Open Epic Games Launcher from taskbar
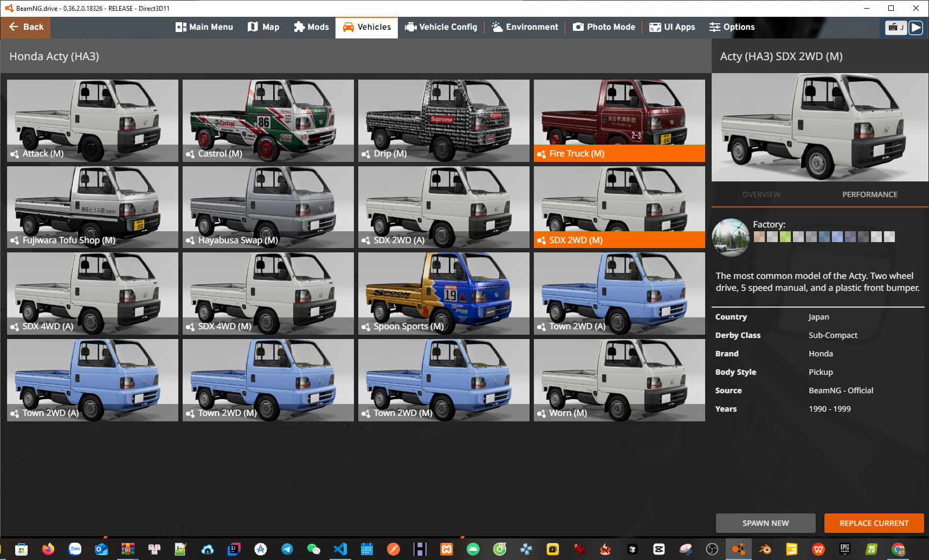Viewport: 929px width, 560px height. tap(845, 549)
